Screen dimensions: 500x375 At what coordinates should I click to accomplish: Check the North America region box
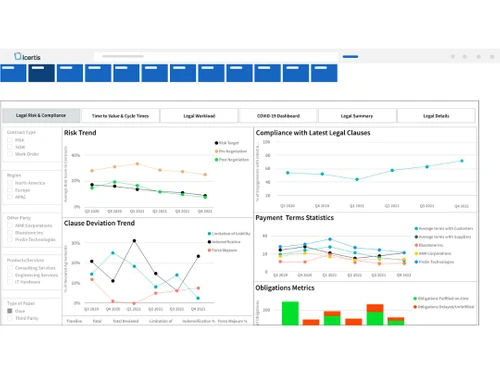coord(10,183)
